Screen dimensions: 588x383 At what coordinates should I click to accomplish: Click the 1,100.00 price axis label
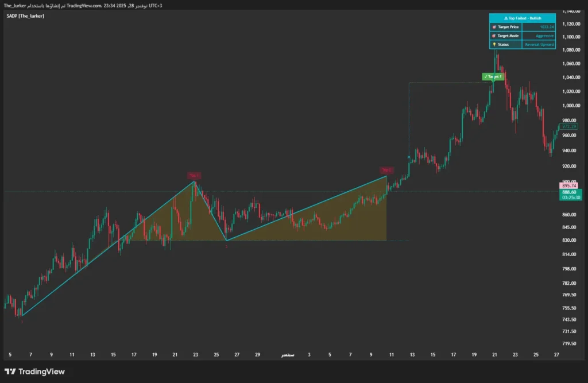click(571, 37)
